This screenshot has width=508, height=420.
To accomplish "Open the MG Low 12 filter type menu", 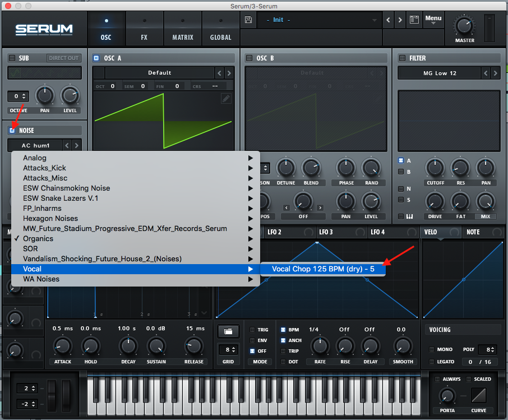I will [x=440, y=73].
